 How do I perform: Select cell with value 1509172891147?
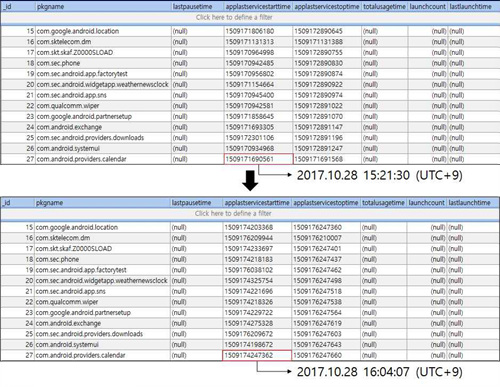tap(327, 127)
